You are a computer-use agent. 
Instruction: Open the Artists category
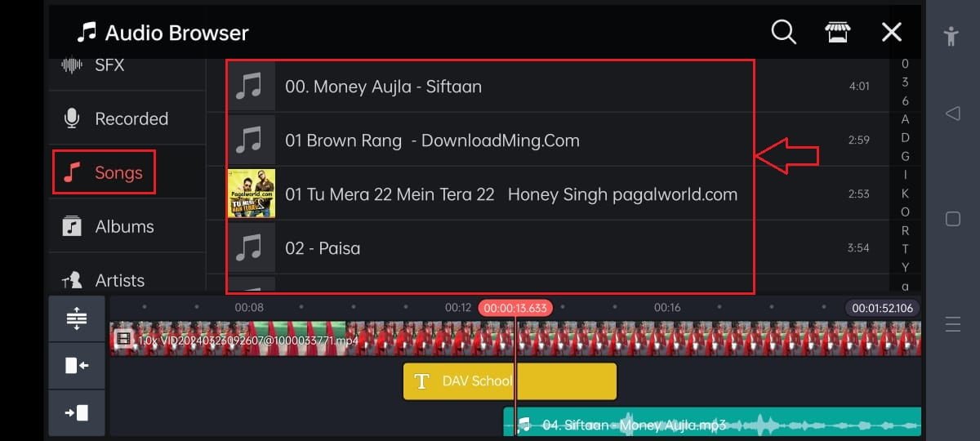point(119,280)
